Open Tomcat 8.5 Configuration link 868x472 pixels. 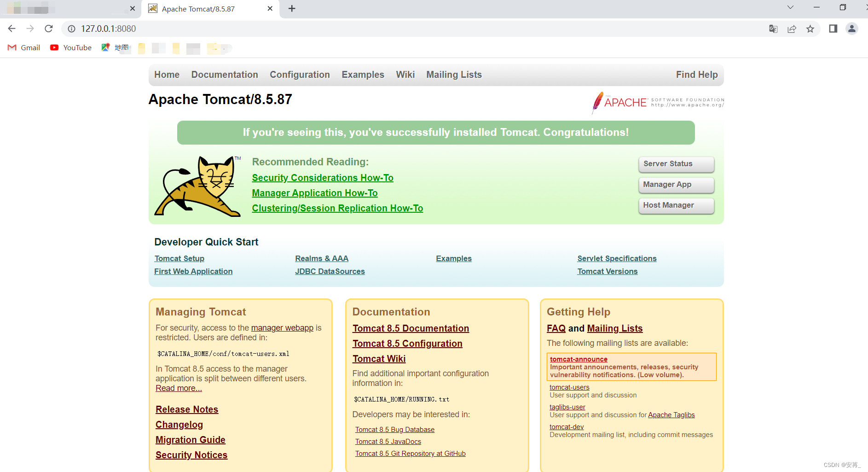pos(407,344)
